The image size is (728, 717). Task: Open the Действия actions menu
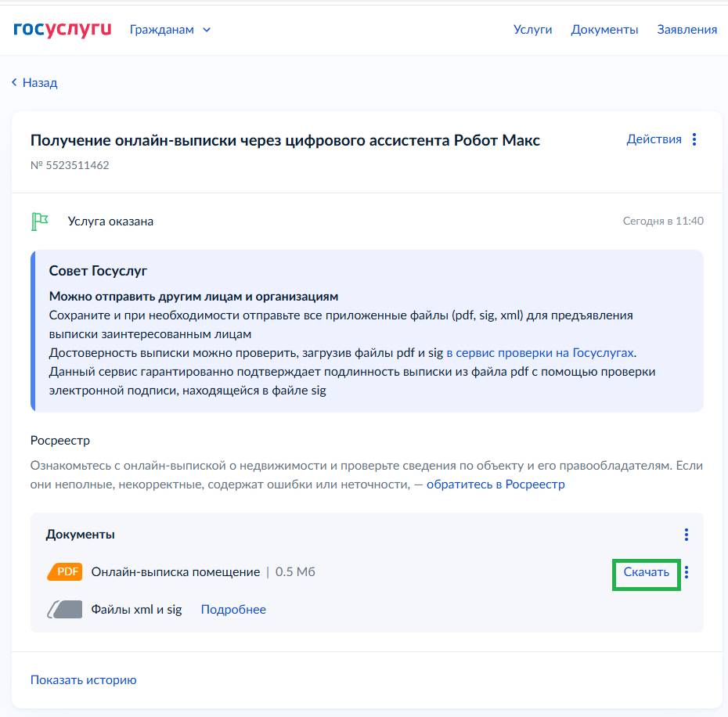(x=654, y=139)
